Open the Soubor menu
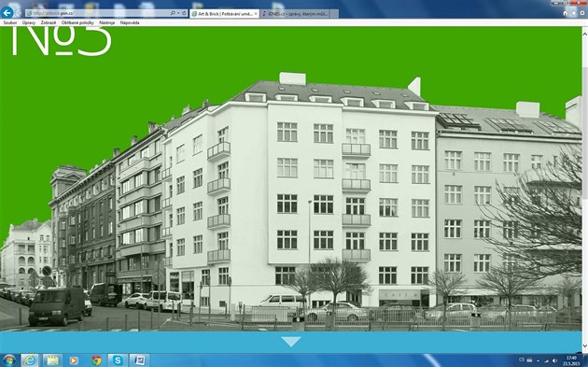This screenshot has width=588, height=367. click(x=10, y=22)
